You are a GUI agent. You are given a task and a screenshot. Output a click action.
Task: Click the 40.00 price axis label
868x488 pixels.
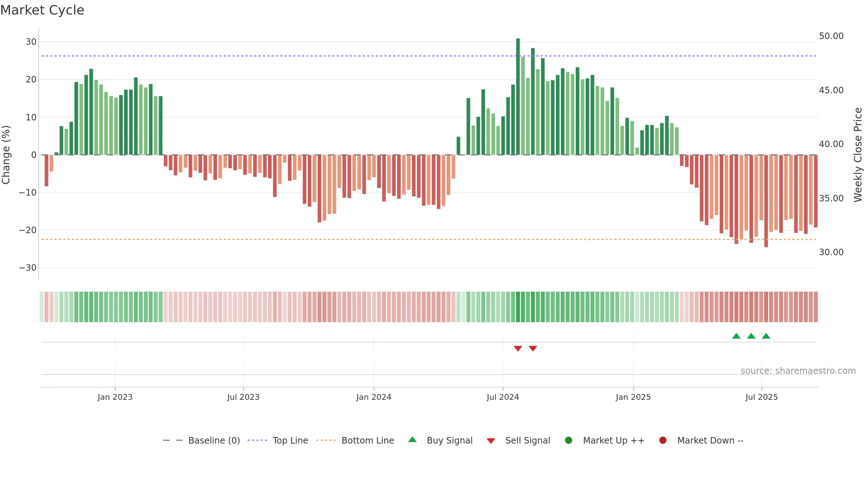831,144
